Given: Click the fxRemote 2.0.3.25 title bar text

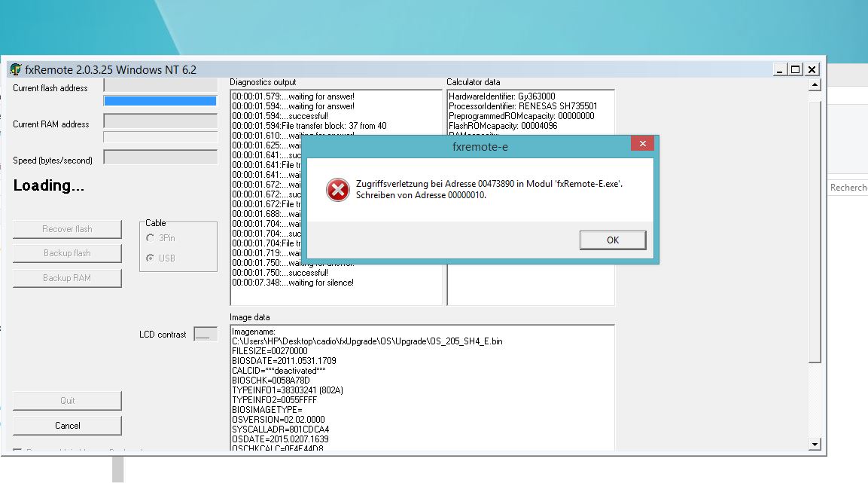Looking at the screenshot, I should [111, 70].
